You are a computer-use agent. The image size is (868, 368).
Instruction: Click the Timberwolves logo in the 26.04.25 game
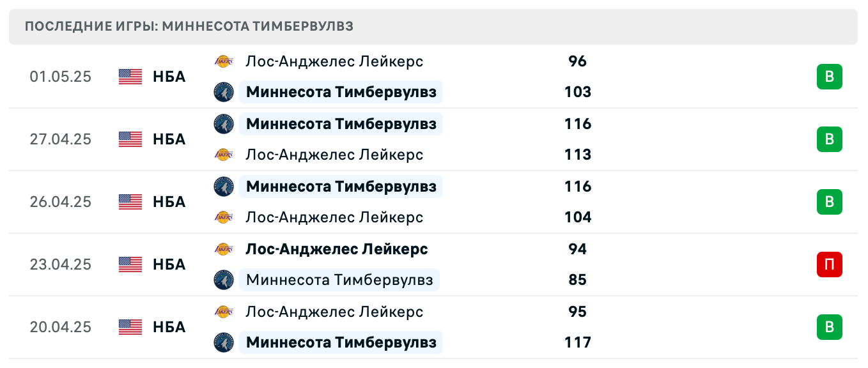pyautogui.click(x=224, y=187)
